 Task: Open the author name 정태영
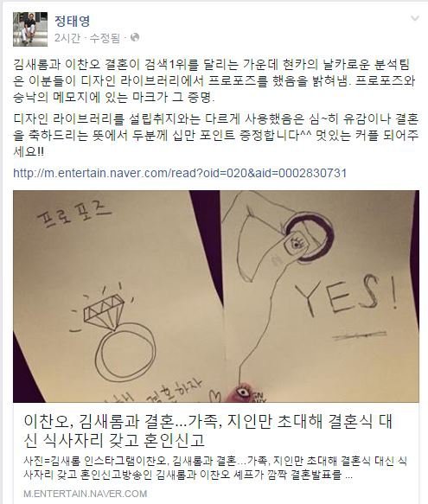pos(72,21)
